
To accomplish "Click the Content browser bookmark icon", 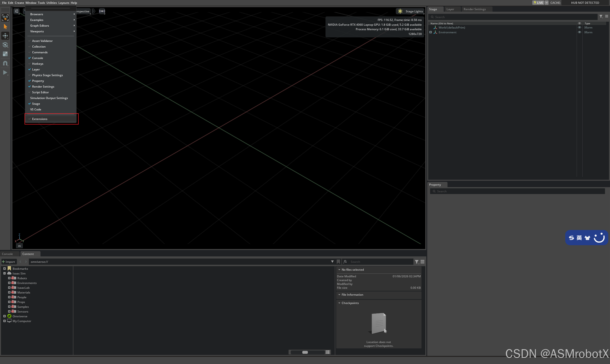I will (338, 262).
